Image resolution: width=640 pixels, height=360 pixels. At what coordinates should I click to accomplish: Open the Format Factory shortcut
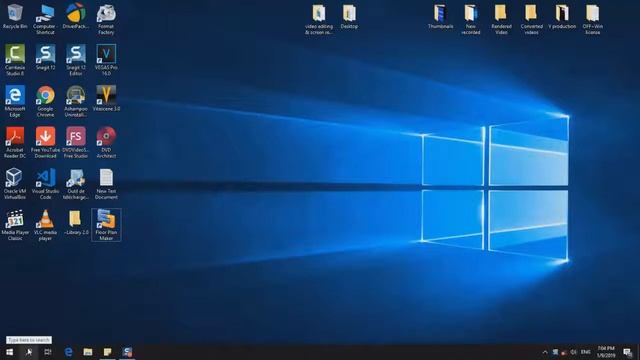pos(106,19)
